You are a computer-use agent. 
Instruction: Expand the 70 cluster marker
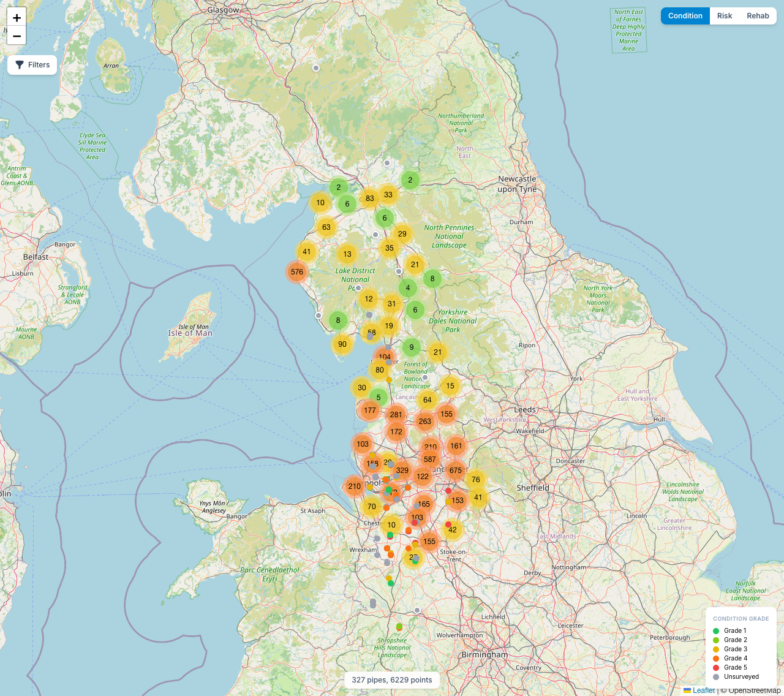(372, 507)
